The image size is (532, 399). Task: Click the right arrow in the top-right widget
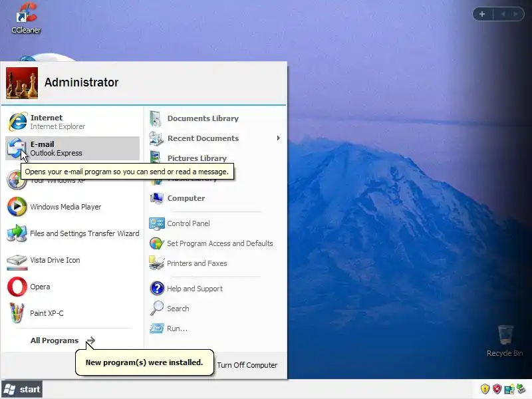click(516, 14)
